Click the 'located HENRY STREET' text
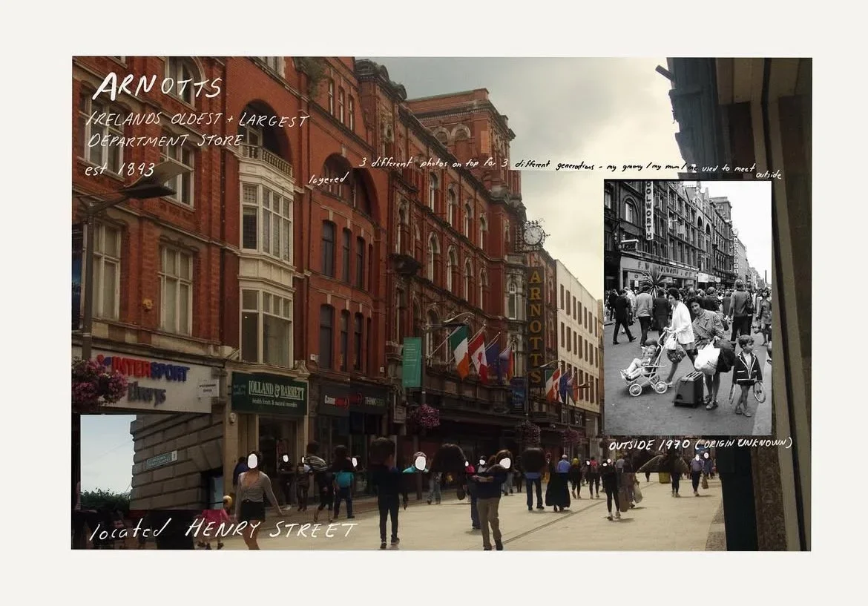Image resolution: width=868 pixels, height=606 pixels. click(223, 530)
